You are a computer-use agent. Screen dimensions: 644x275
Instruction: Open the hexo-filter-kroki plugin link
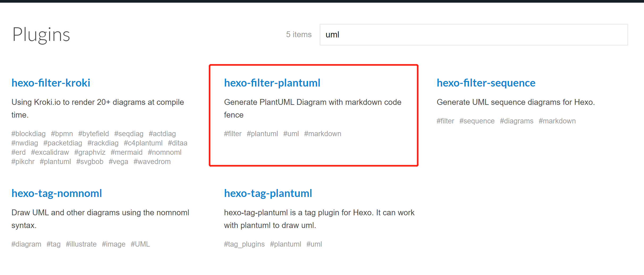(x=51, y=83)
